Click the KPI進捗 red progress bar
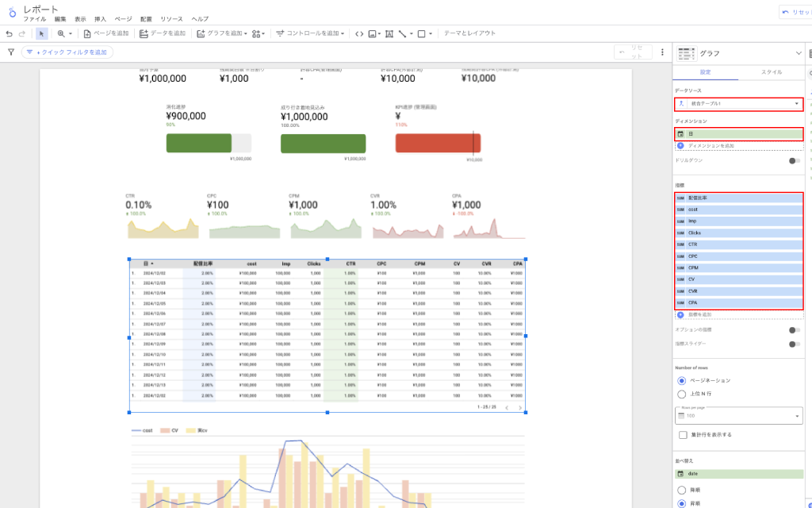 click(x=438, y=143)
